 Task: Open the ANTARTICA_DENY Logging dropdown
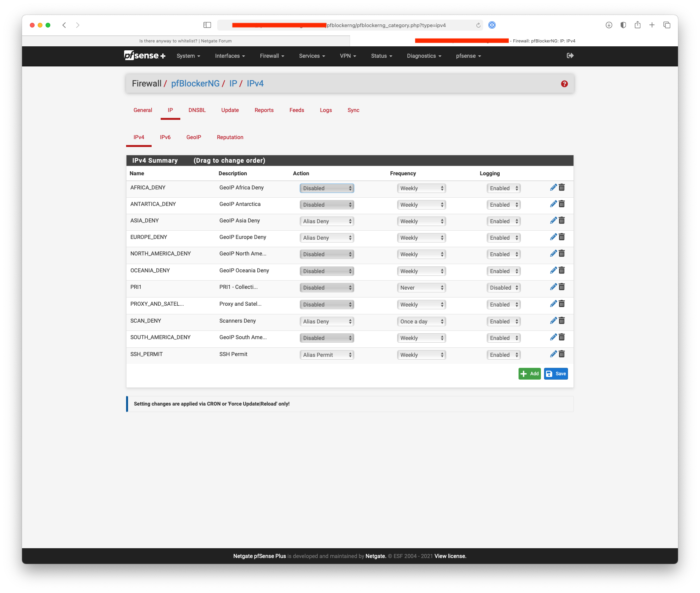pyautogui.click(x=504, y=205)
